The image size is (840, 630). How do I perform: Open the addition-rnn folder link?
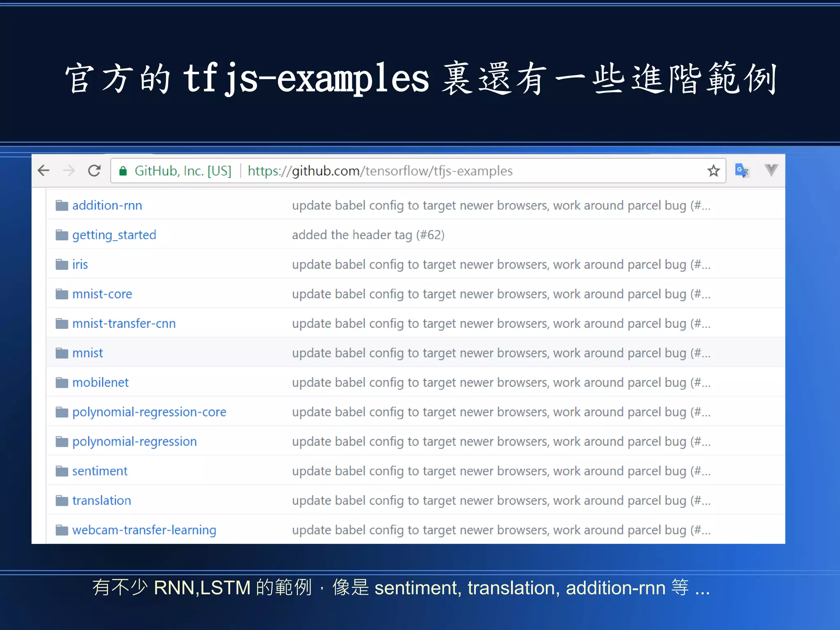point(107,205)
